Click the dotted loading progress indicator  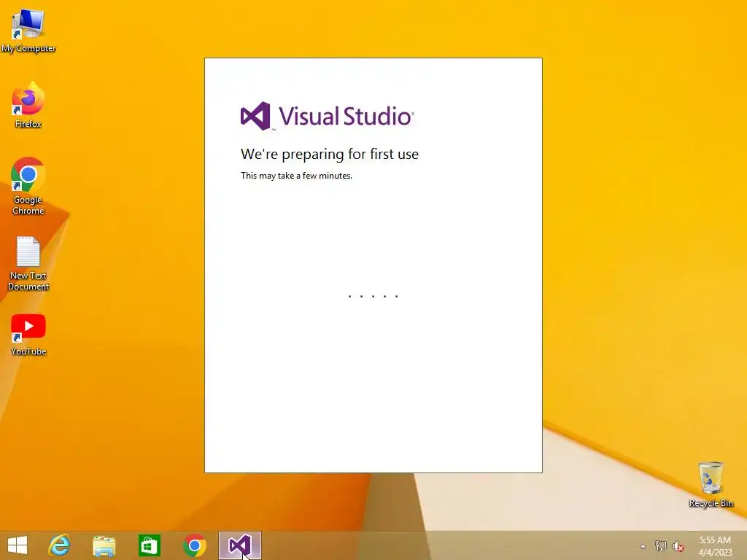(x=373, y=296)
